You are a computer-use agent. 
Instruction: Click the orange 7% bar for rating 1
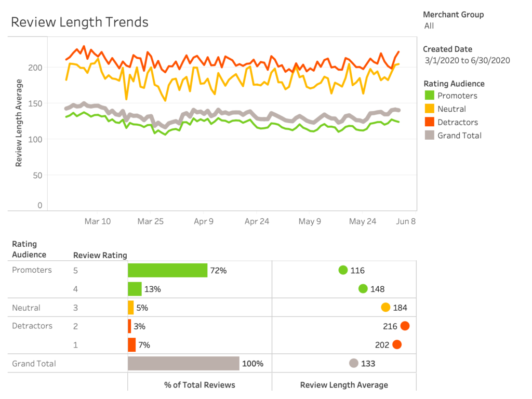131,344
